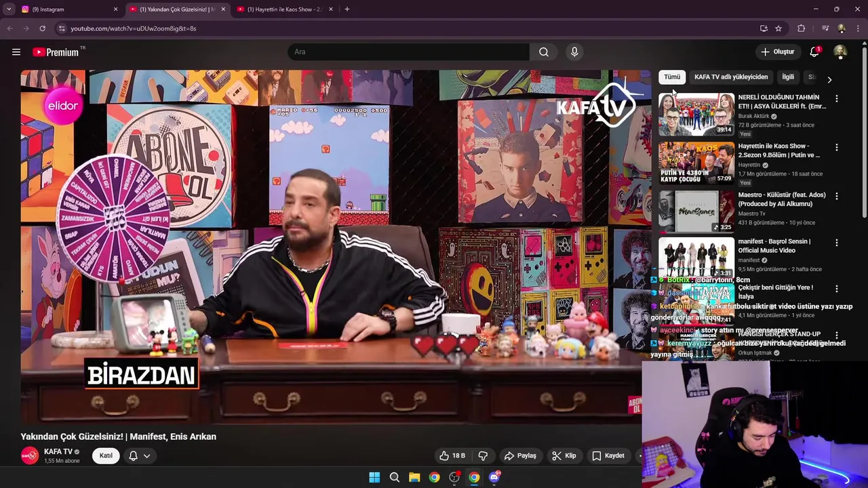The height and width of the screenshot is (488, 868).
Task: Open Hayrettin ile Kaos Show thumbnail
Action: point(696,163)
